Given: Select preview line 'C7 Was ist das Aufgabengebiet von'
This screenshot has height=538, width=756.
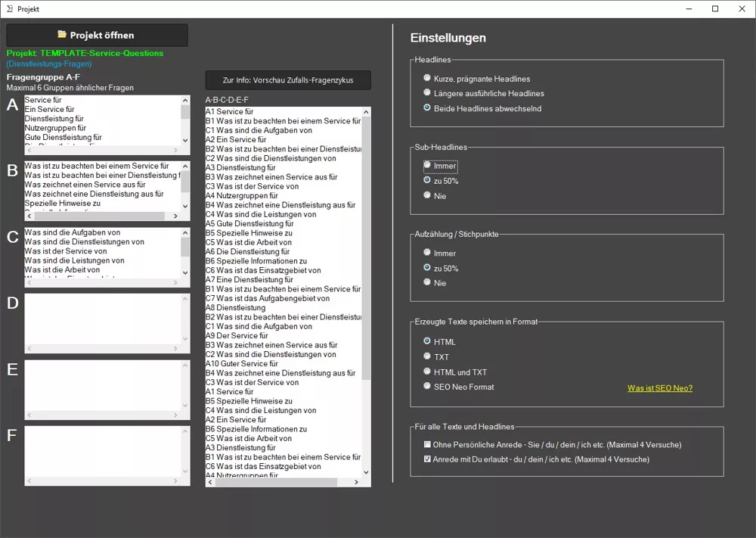Looking at the screenshot, I should coord(268,298).
